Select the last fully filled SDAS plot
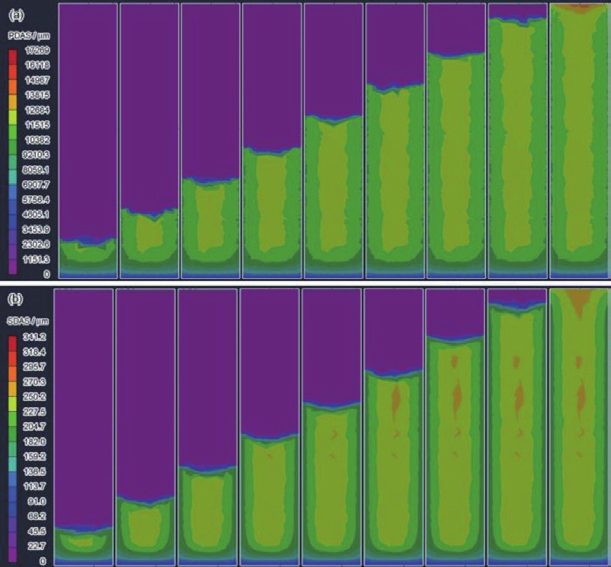611x567 pixels. (579, 427)
